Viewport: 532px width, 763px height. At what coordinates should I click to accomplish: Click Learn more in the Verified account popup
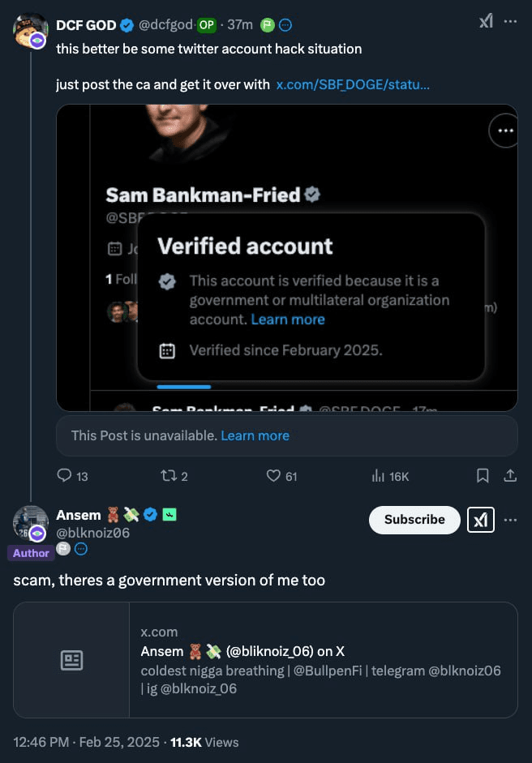[288, 319]
